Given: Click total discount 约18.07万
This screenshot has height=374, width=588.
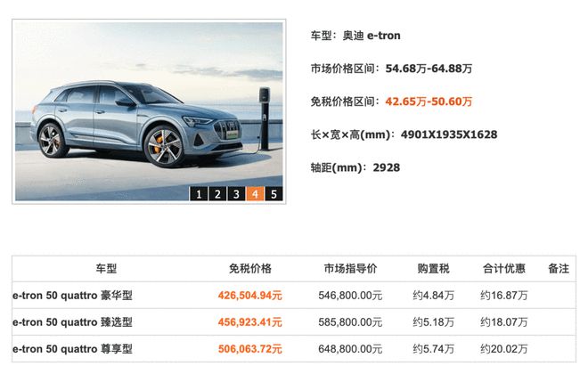Looking at the screenshot, I should click(504, 322).
